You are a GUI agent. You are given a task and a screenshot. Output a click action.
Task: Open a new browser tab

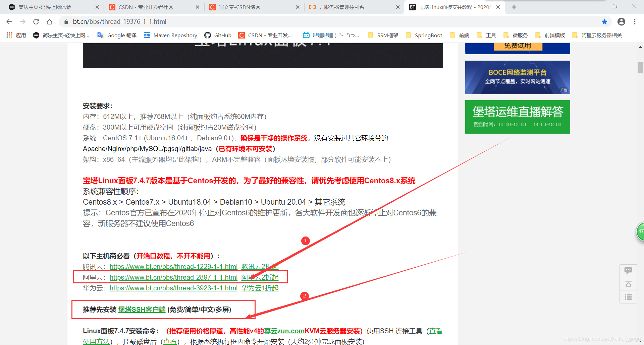(514, 7)
